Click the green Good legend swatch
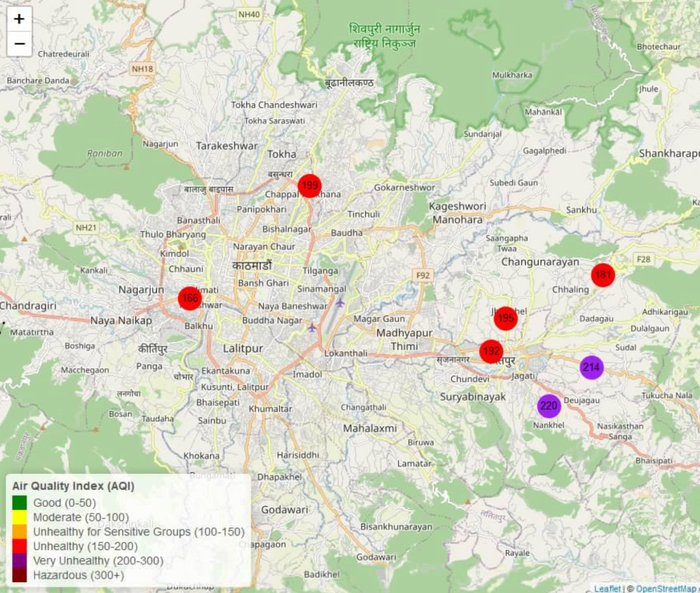The image size is (700, 593). tap(20, 503)
